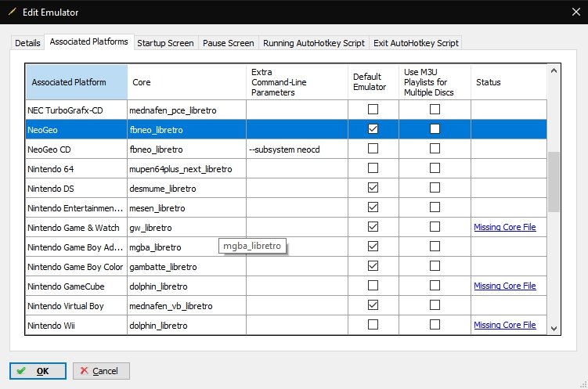Image resolution: width=588 pixels, height=389 pixels.
Task: Check M3U playlists for Nintendo DS
Action: click(435, 187)
